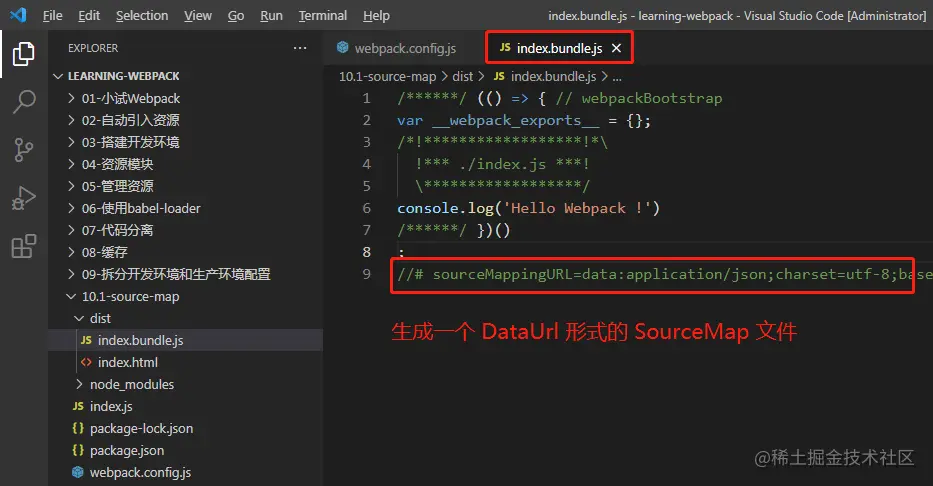Click the braces icon beside package-lock.json
The image size is (933, 486).
tap(78, 428)
